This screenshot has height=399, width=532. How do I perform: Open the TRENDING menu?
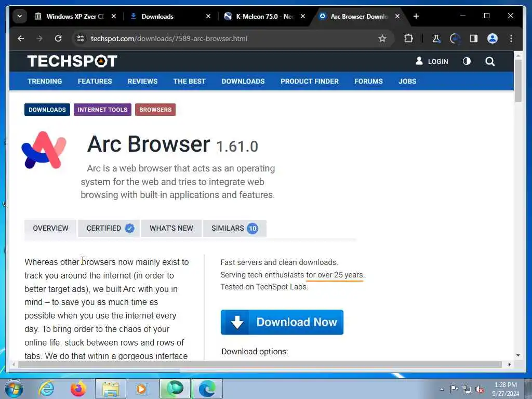[x=45, y=82]
